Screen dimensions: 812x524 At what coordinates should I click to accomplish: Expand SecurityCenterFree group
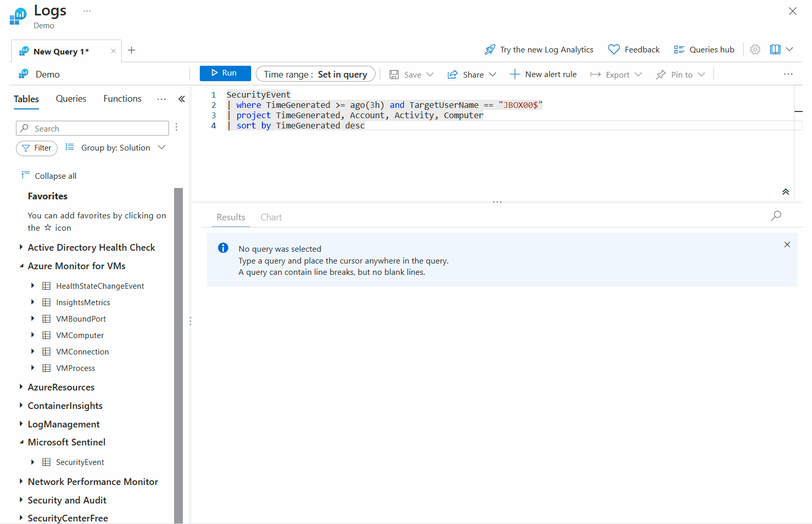click(22, 518)
